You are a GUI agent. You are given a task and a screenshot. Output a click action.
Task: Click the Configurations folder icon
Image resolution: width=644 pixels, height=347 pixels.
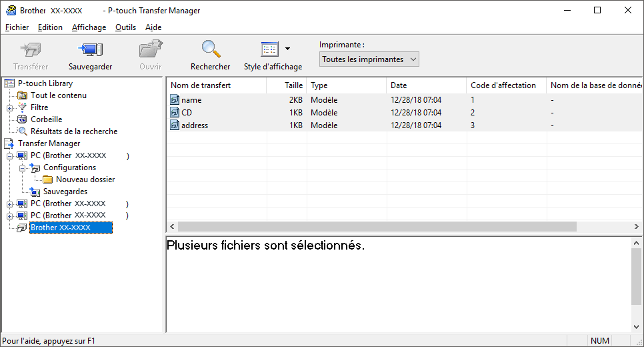[35, 167]
